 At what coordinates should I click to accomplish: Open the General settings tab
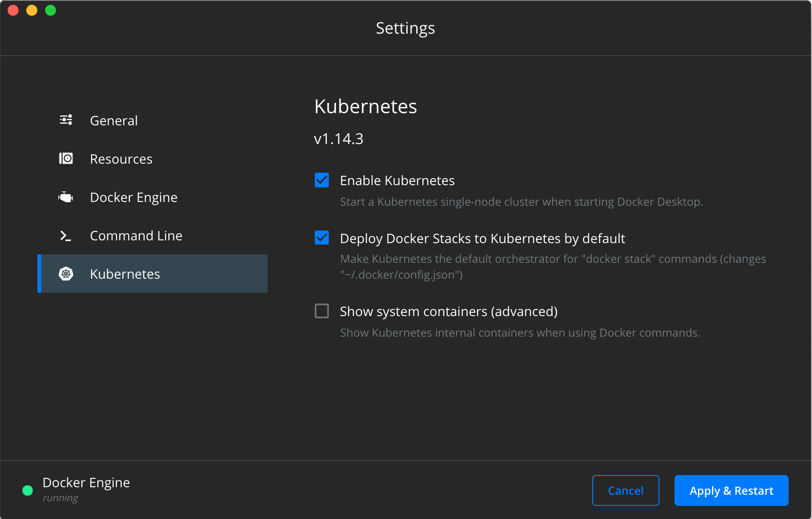114,121
